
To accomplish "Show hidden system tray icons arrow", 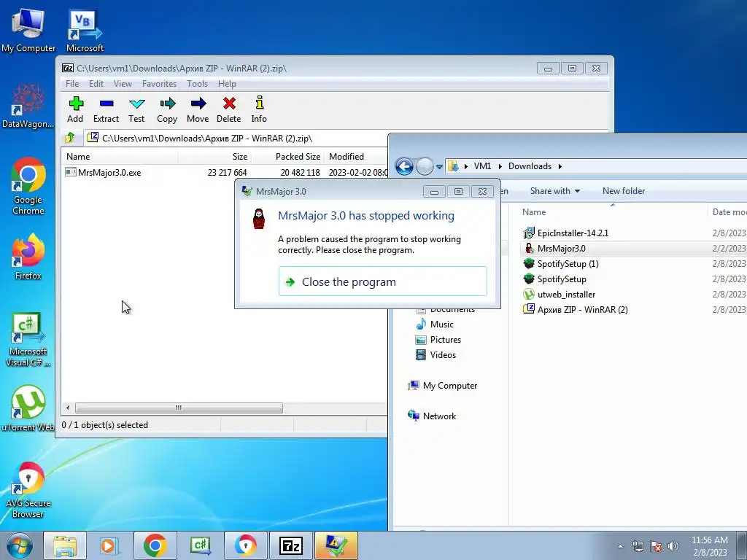I will tap(620, 546).
